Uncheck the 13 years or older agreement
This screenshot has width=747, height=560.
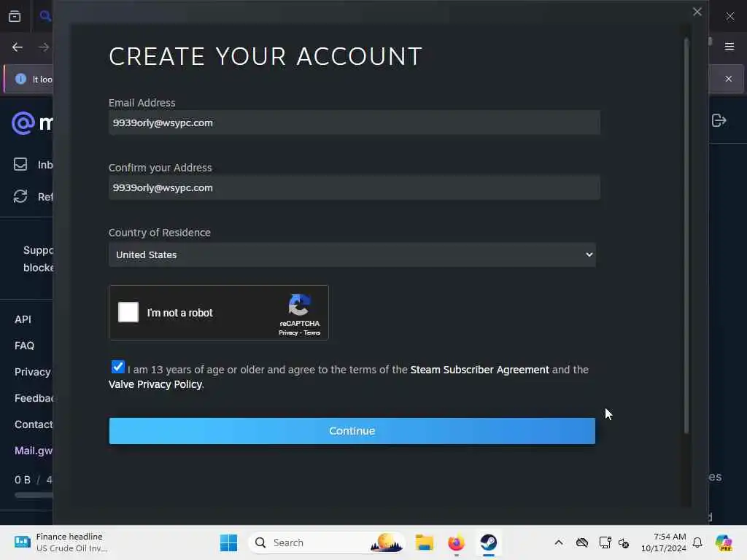click(x=117, y=367)
